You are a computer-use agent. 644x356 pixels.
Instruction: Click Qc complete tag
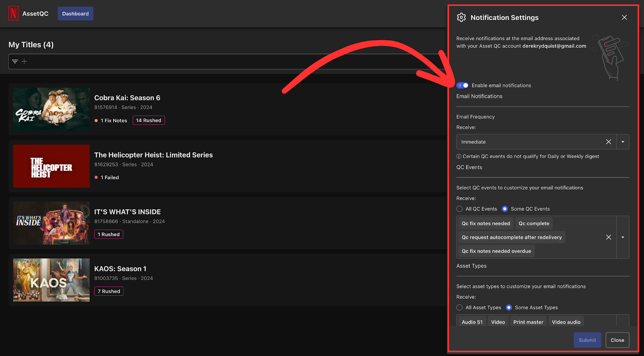[x=534, y=224]
